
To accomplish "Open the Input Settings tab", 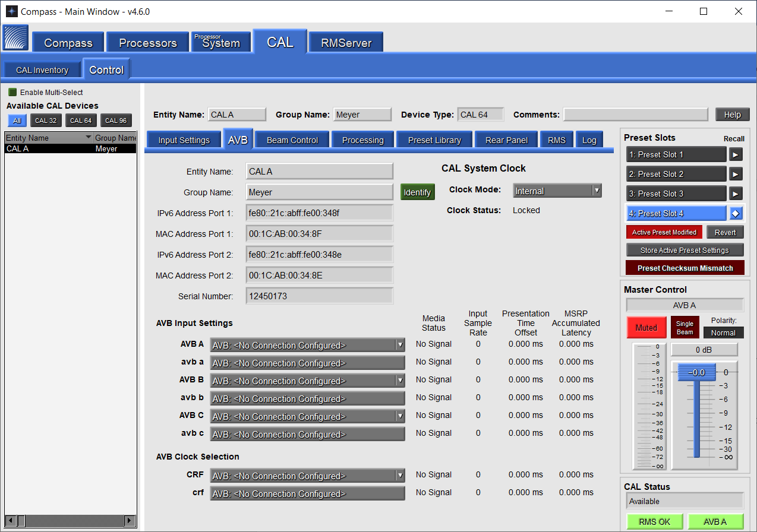I will [x=184, y=140].
